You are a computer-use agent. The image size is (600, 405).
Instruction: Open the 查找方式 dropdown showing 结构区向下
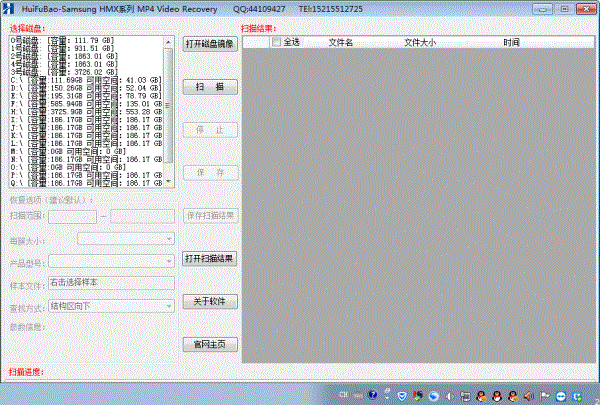[x=111, y=306]
